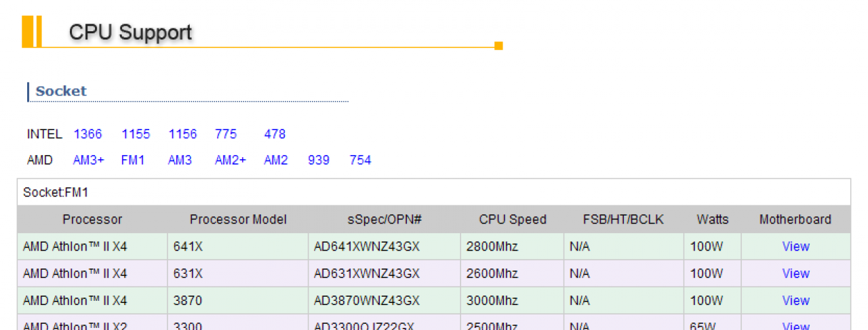
Task: Open the Intel 1156 socket link
Action: (x=182, y=134)
